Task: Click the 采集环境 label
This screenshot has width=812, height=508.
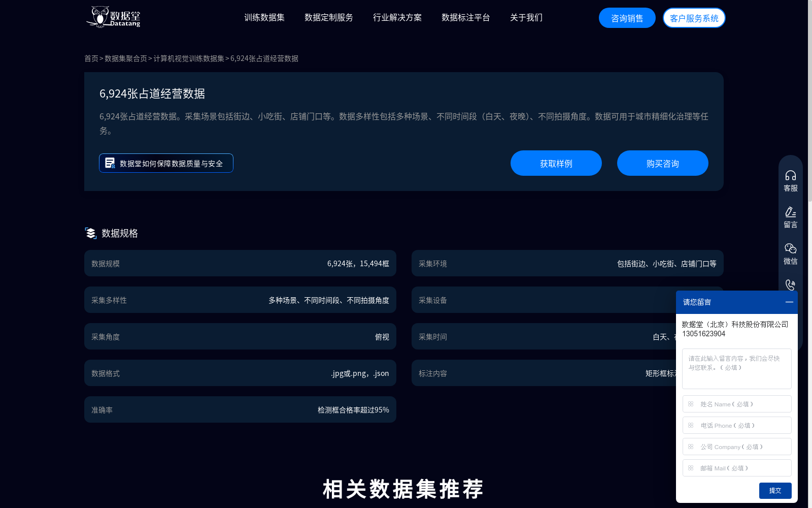Action: pos(433,264)
